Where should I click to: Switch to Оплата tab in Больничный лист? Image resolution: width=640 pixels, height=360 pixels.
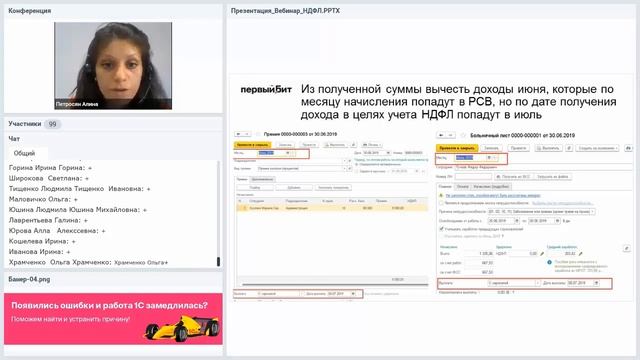463,187
